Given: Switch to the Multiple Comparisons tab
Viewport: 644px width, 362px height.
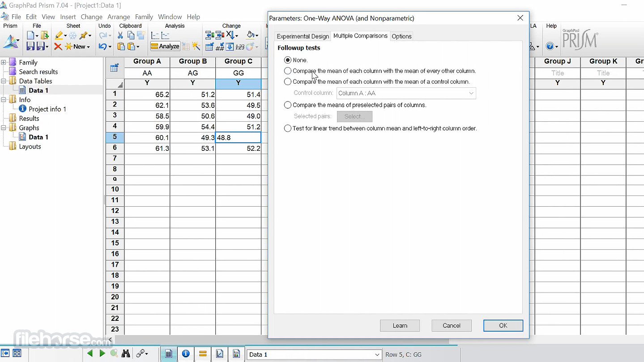Looking at the screenshot, I should [x=360, y=36].
